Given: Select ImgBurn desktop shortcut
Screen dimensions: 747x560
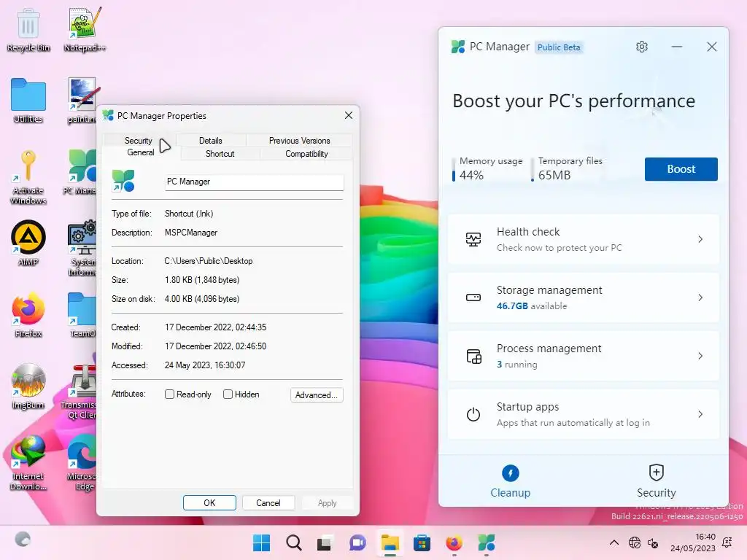Looking at the screenshot, I should [28, 386].
